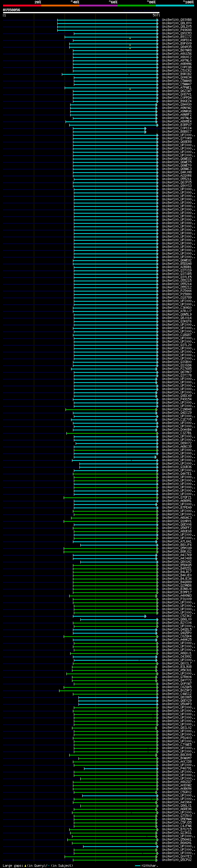
Task: Click the =100char. scale legend
Action: tap(147, 865)
